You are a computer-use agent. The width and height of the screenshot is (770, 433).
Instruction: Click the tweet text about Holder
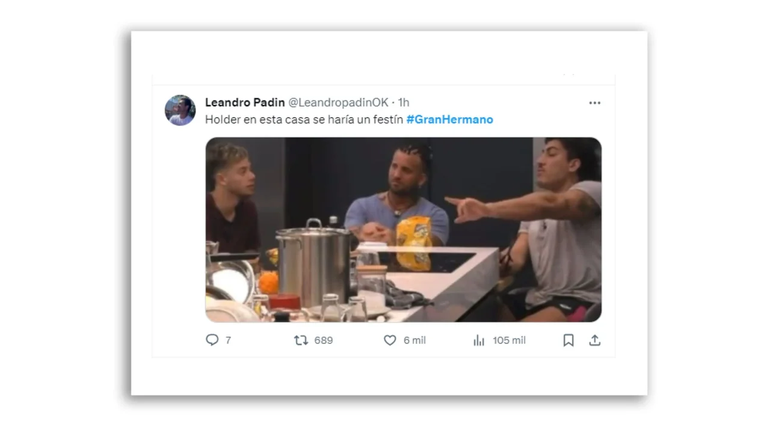click(304, 120)
